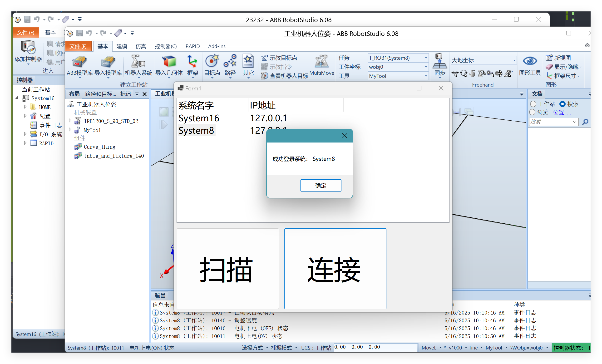
Task: Click the 显示/隐藏 eraser icon
Action: 549,67
